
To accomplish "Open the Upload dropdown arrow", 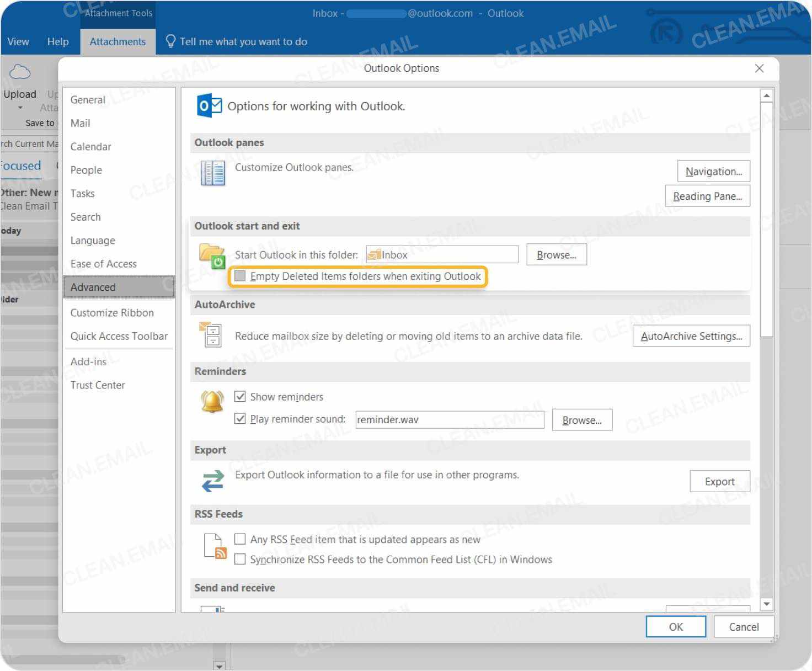I will 20,108.
